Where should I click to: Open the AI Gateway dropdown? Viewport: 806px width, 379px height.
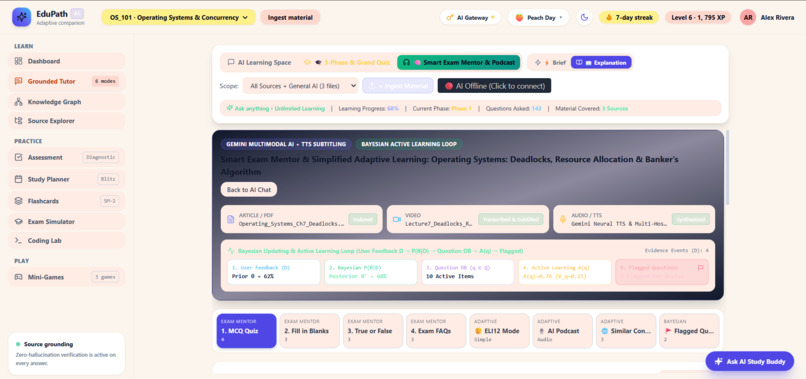[x=470, y=17]
